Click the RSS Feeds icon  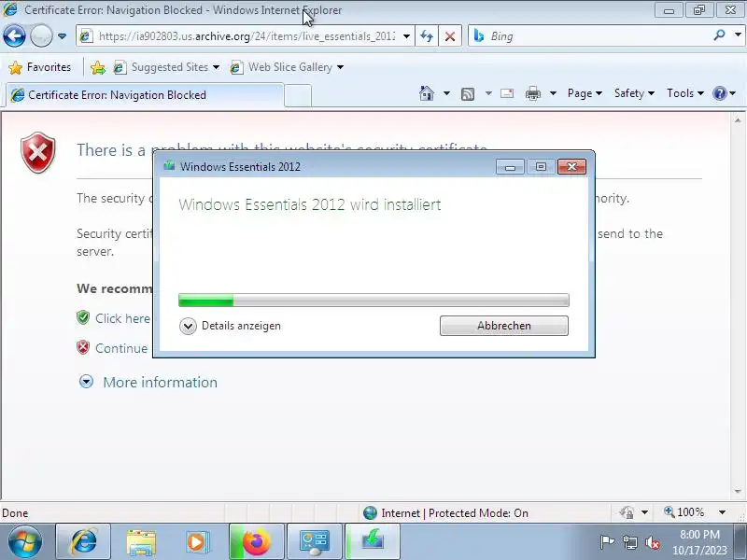click(x=468, y=94)
